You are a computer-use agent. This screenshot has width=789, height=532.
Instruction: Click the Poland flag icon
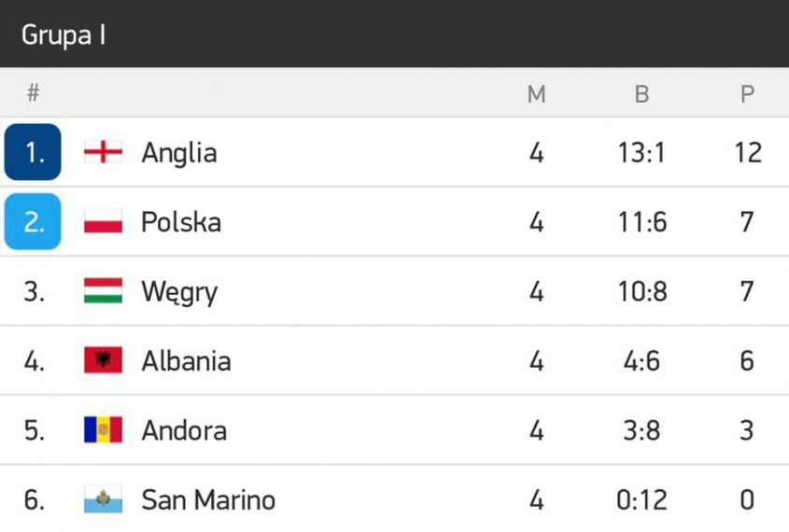point(103,222)
